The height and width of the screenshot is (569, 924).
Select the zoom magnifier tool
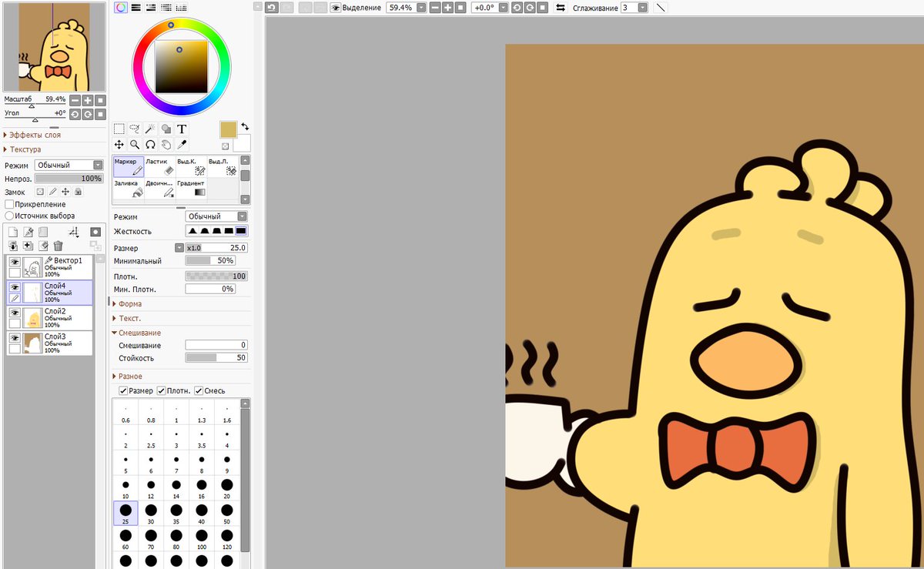(x=135, y=144)
